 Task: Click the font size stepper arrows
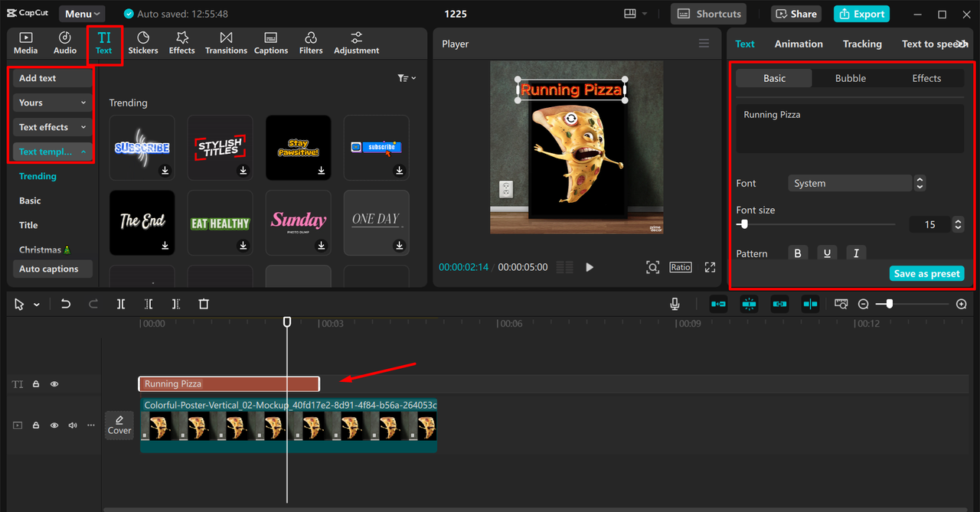(x=958, y=224)
